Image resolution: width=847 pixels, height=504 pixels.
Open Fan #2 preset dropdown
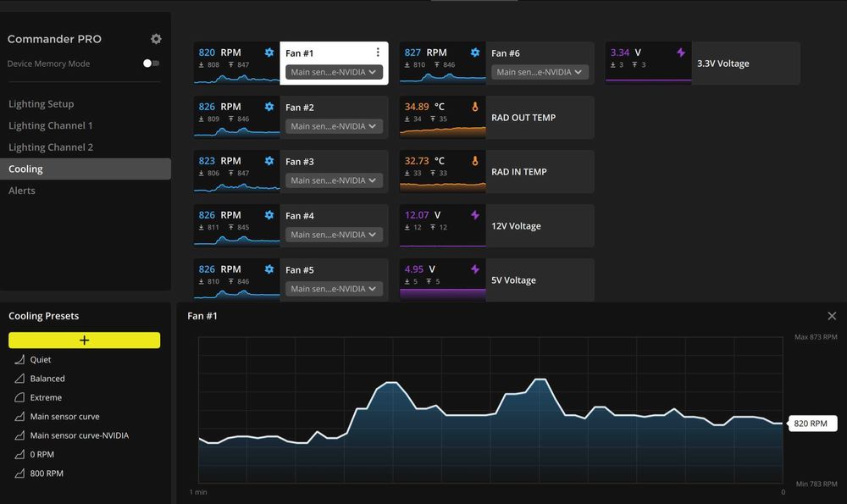pyautogui.click(x=334, y=126)
